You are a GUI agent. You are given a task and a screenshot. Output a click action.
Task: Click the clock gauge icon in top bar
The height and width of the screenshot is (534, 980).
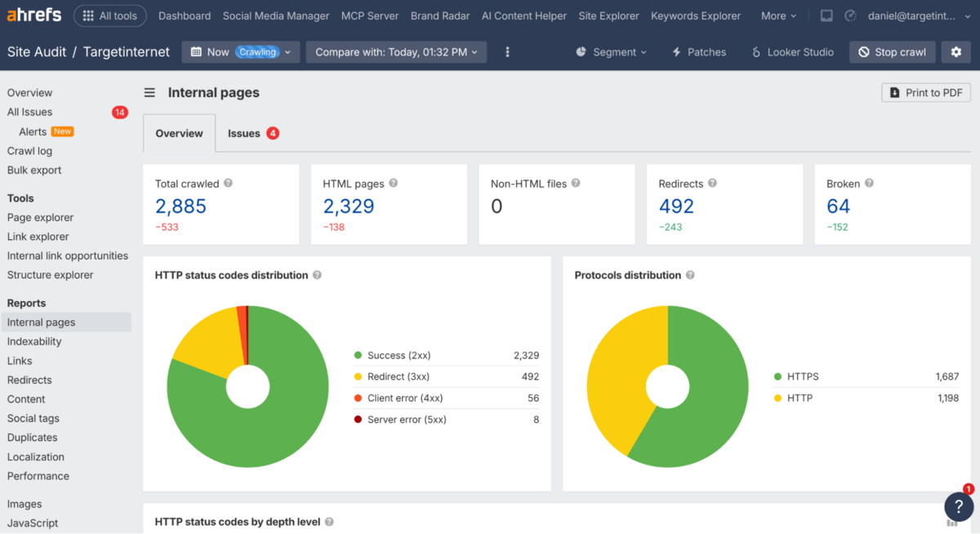click(850, 16)
